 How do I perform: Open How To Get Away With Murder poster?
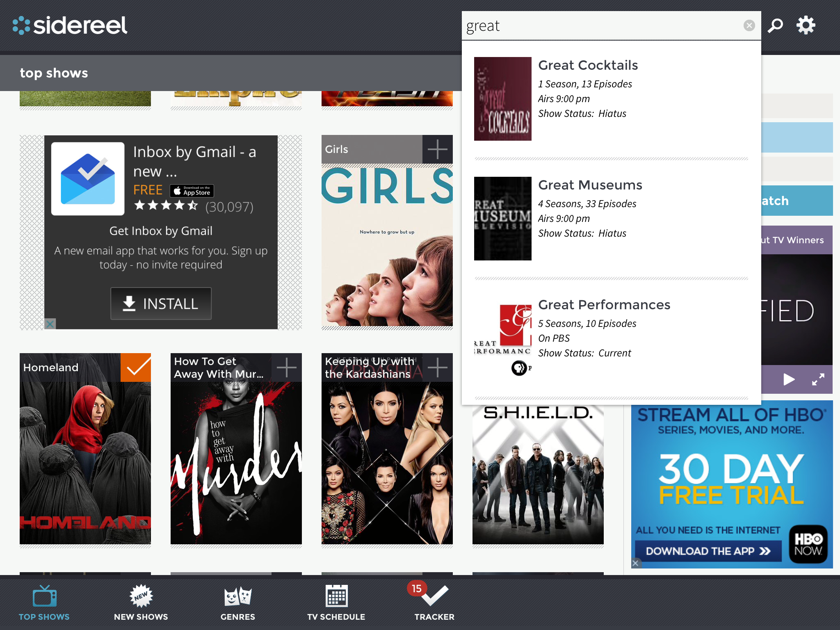[236, 463]
